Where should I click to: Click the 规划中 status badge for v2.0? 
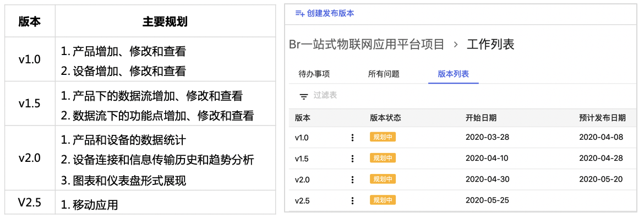coord(383,179)
